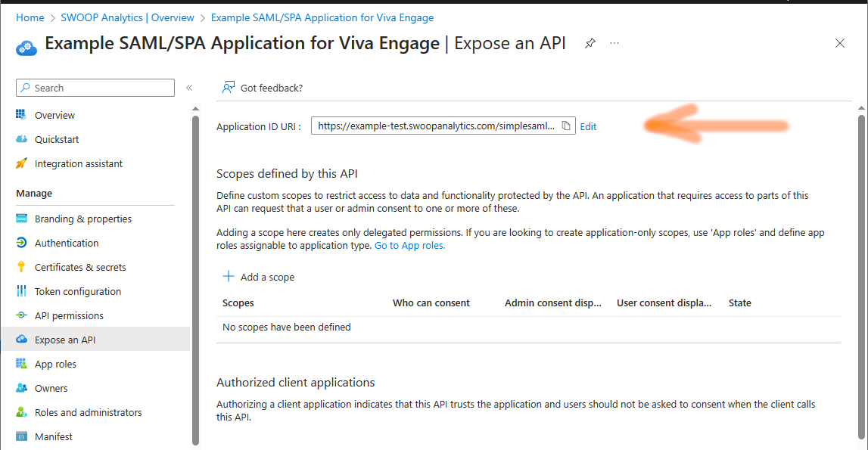868x450 pixels.
Task: Click the Got feedback? button
Action: (263, 88)
